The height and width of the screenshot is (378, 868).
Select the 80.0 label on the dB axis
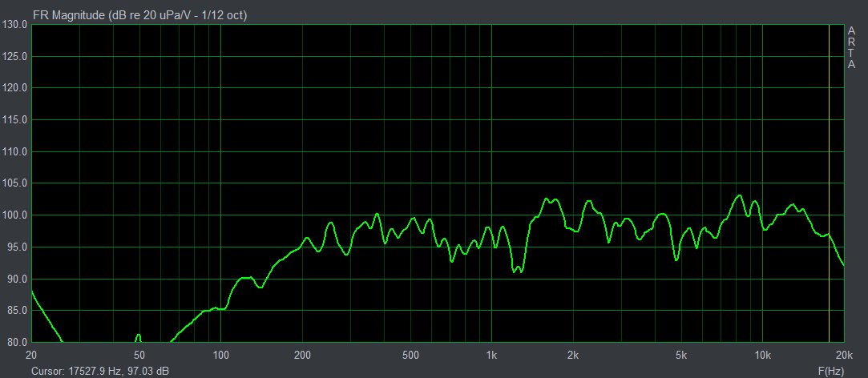(16, 343)
